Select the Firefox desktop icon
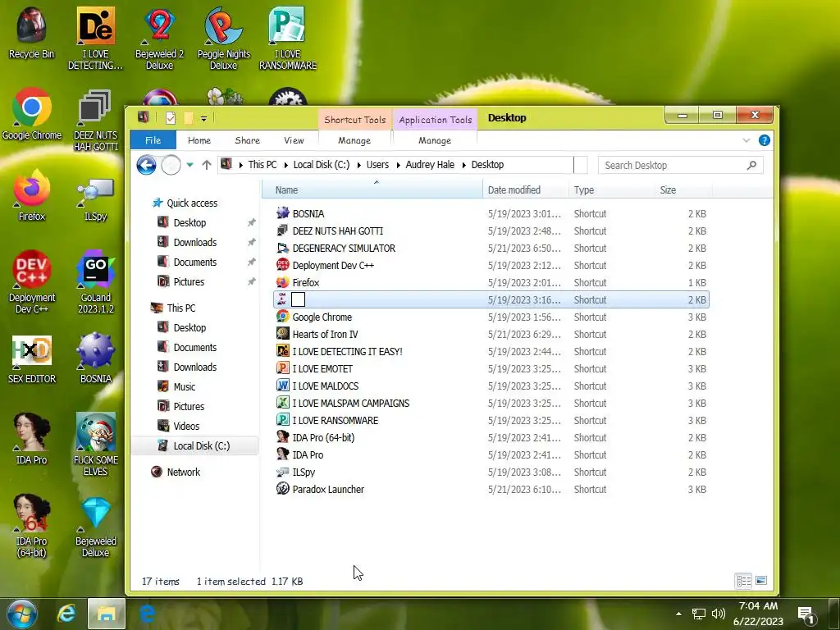Image resolution: width=840 pixels, height=630 pixels. point(32,195)
